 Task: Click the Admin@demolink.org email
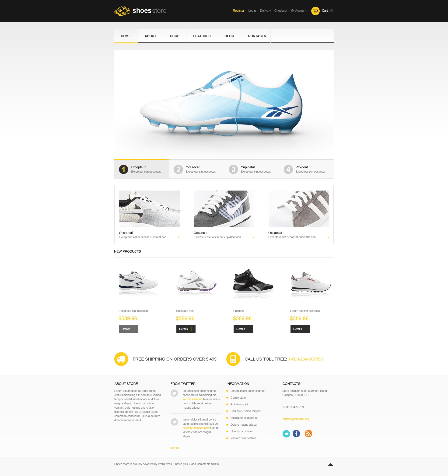(296, 419)
